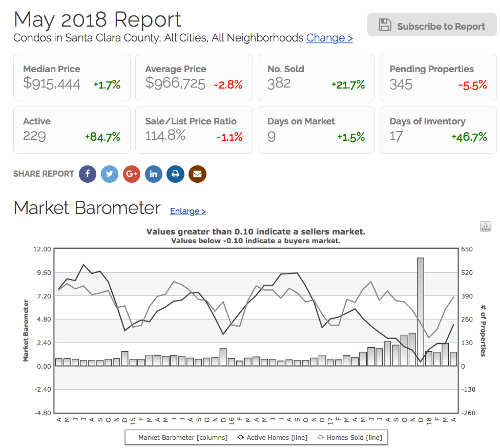Image resolution: width=500 pixels, height=448 pixels.
Task: Select the Pending Properties stat card
Action: click(438, 78)
